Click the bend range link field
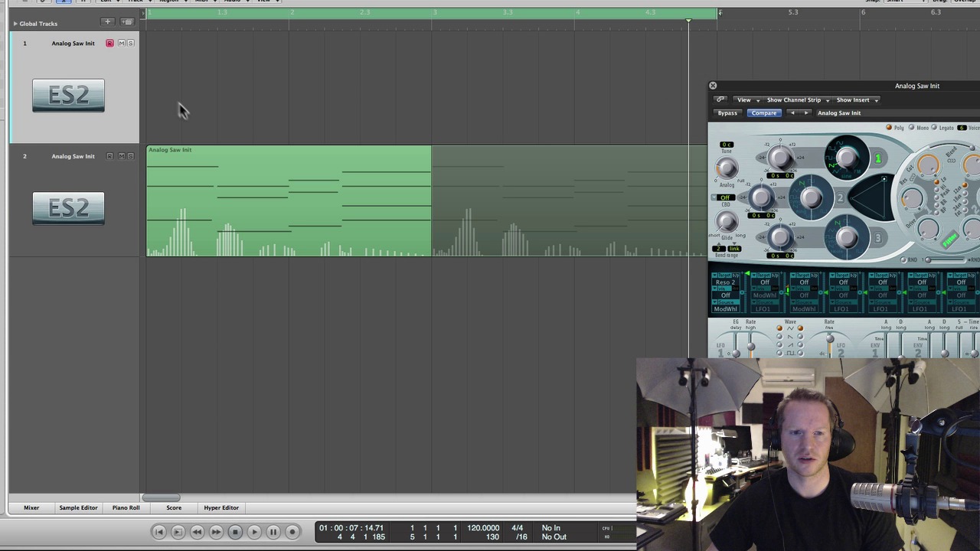This screenshot has height=551, width=980. [x=734, y=249]
